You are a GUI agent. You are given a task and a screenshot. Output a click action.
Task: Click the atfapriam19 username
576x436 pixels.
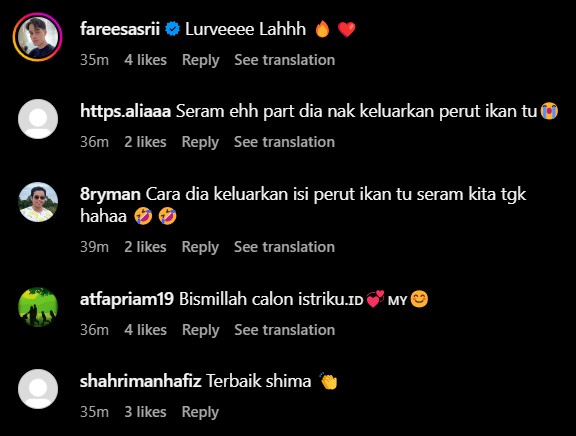click(127, 299)
